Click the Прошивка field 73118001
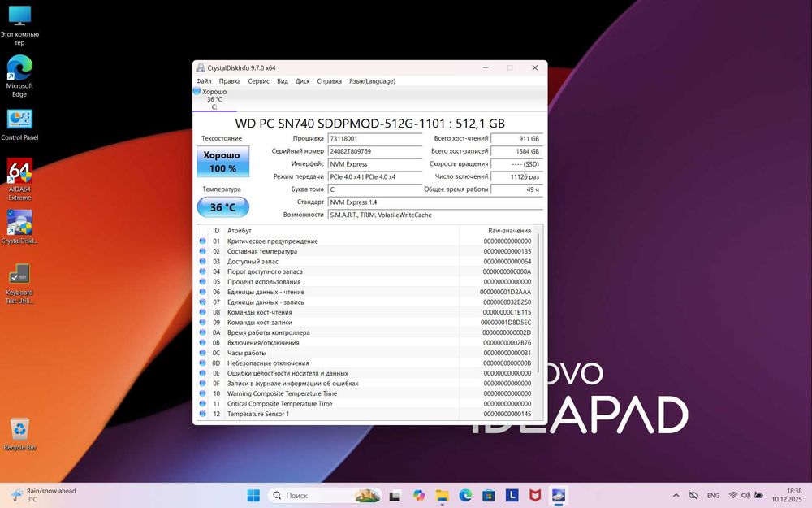 coord(375,139)
